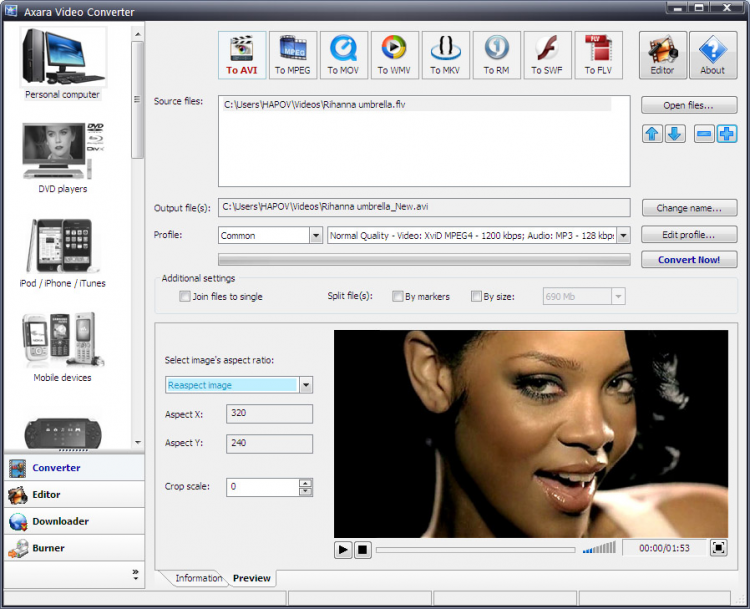Stop the video preview

(x=363, y=550)
